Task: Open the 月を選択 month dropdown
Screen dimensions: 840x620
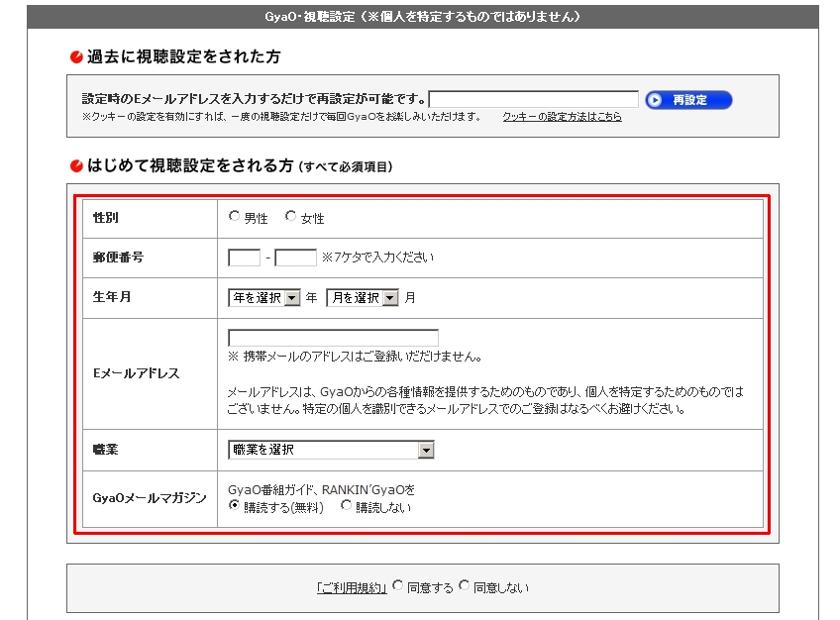Action: point(363,298)
